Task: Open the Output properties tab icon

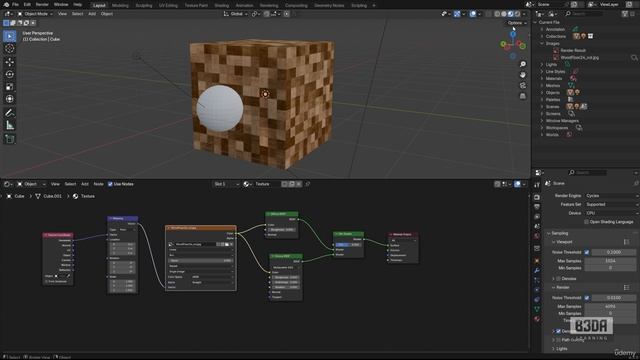Action: [x=537, y=207]
